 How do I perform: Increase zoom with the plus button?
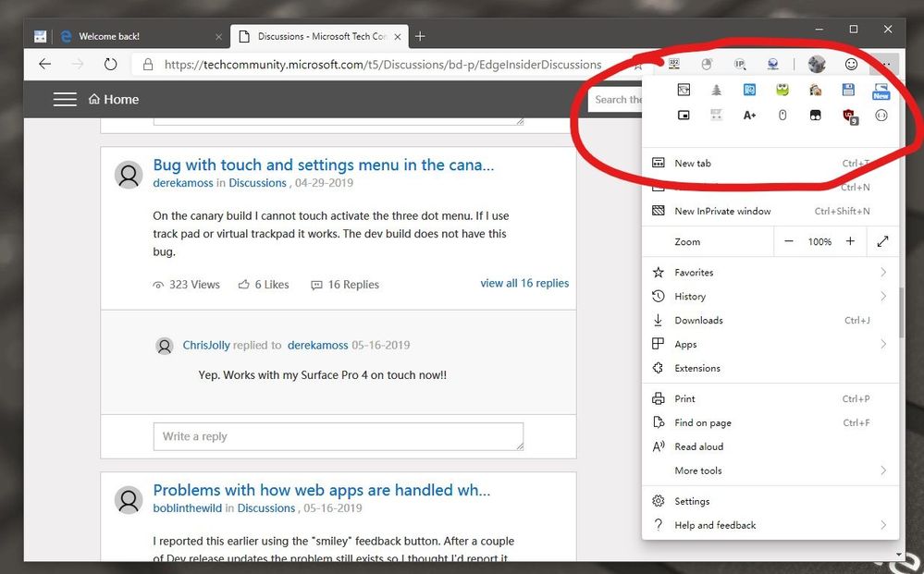click(850, 241)
